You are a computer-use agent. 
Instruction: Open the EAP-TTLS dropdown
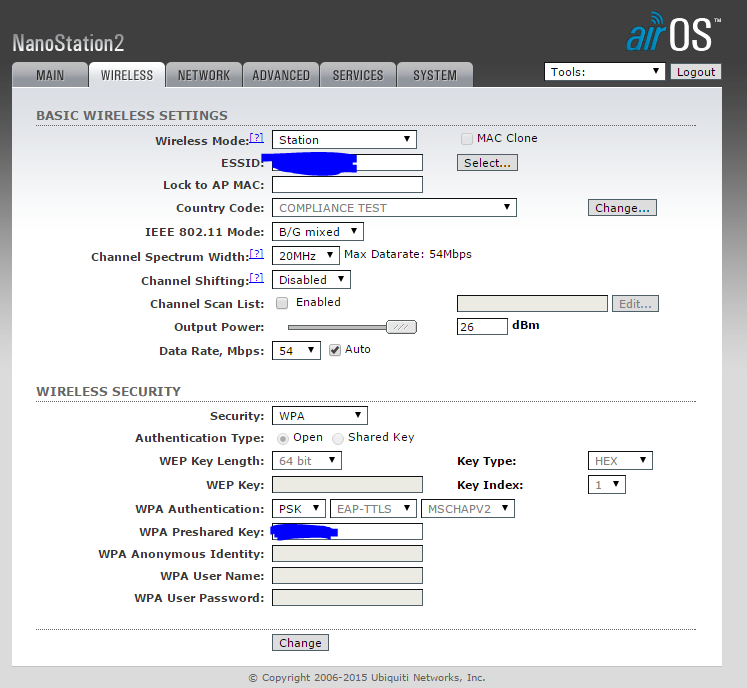pyautogui.click(x=374, y=508)
